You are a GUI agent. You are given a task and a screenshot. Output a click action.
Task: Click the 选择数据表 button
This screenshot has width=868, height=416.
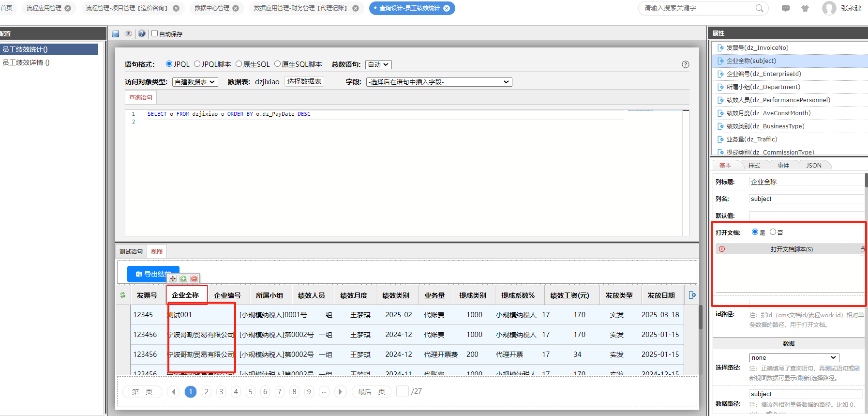pyautogui.click(x=304, y=81)
